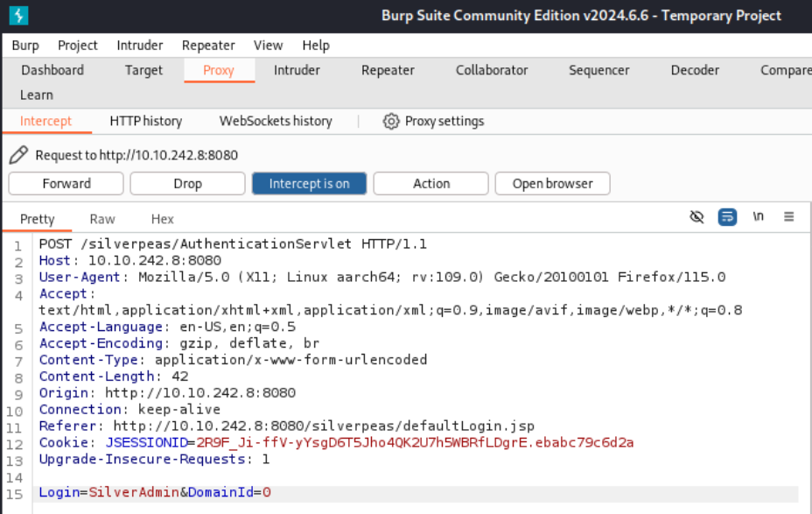Switch to the Repeater tool tab
Image resolution: width=812 pixels, height=514 pixels.
[388, 70]
